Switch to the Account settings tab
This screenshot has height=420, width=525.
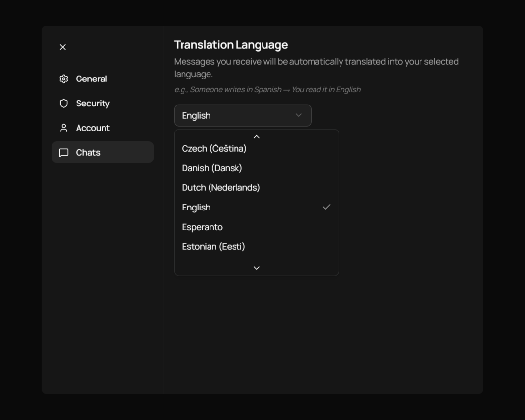point(92,128)
